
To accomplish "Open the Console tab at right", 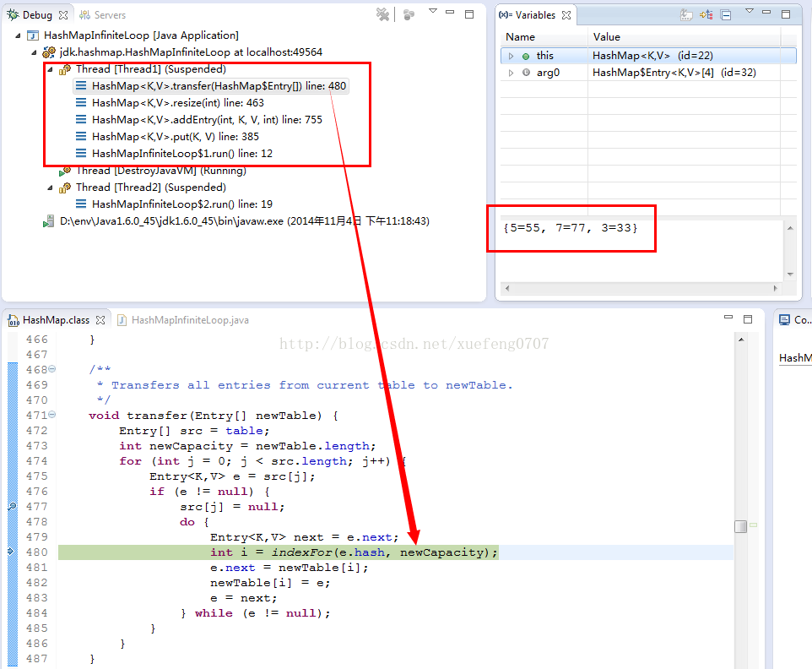I will point(796,320).
